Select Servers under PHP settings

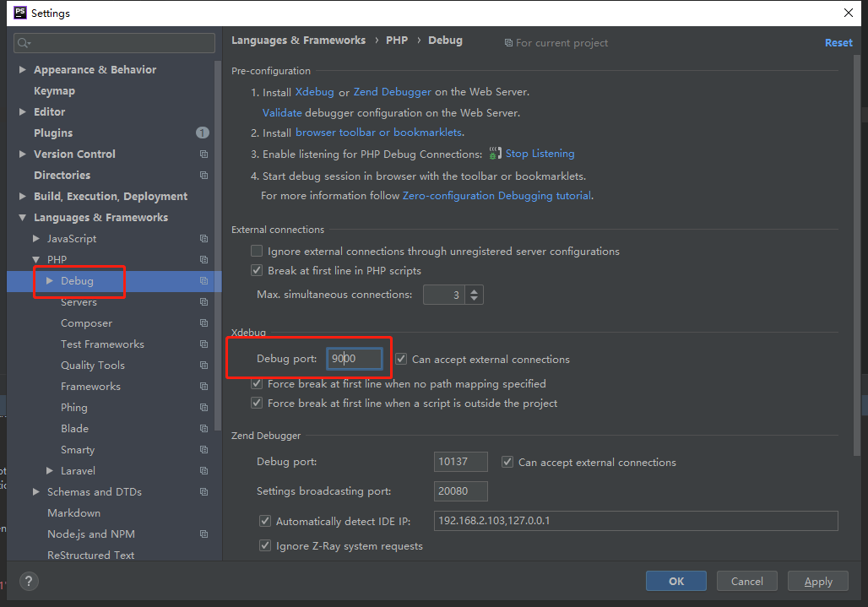79,302
